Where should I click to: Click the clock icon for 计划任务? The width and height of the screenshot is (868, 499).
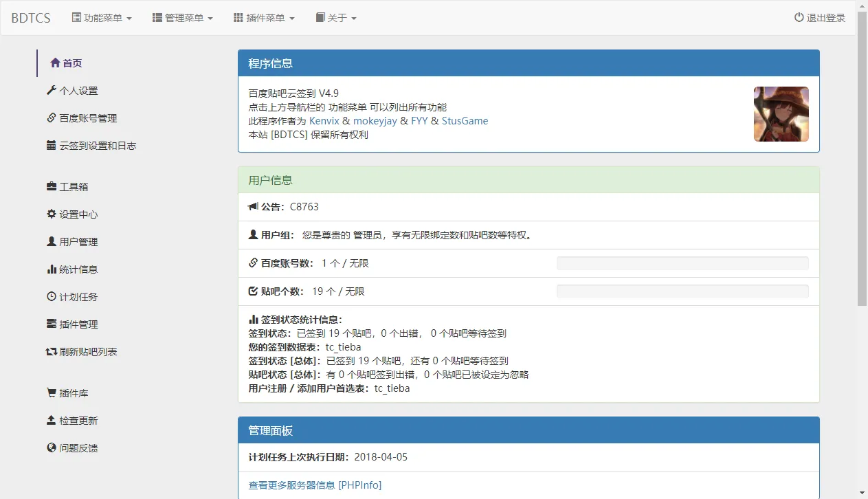pos(51,297)
